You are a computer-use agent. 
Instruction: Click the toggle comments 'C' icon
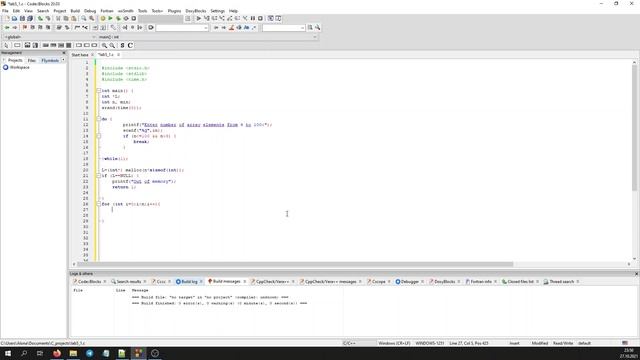pos(130,45)
